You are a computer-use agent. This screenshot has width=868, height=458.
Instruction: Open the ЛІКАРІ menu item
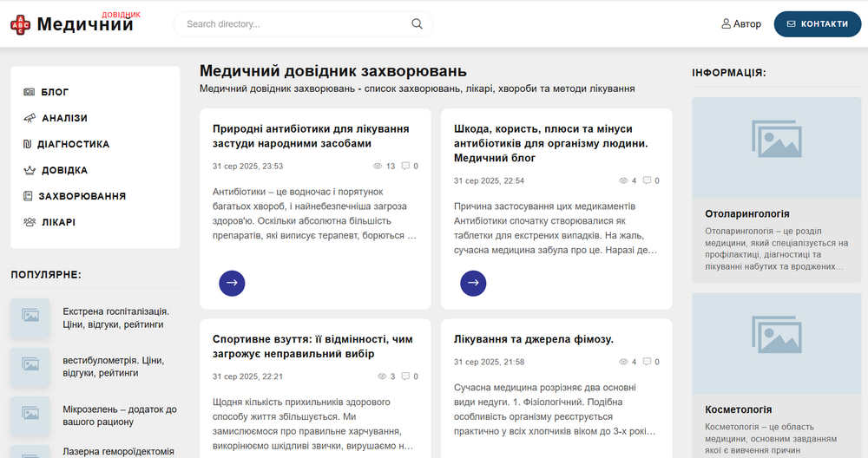59,222
